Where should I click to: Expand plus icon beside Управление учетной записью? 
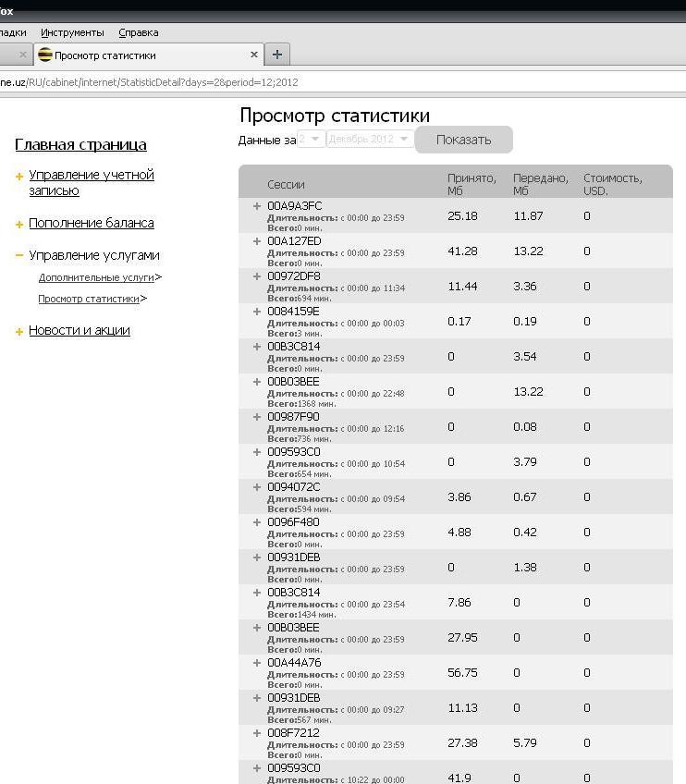click(x=19, y=177)
